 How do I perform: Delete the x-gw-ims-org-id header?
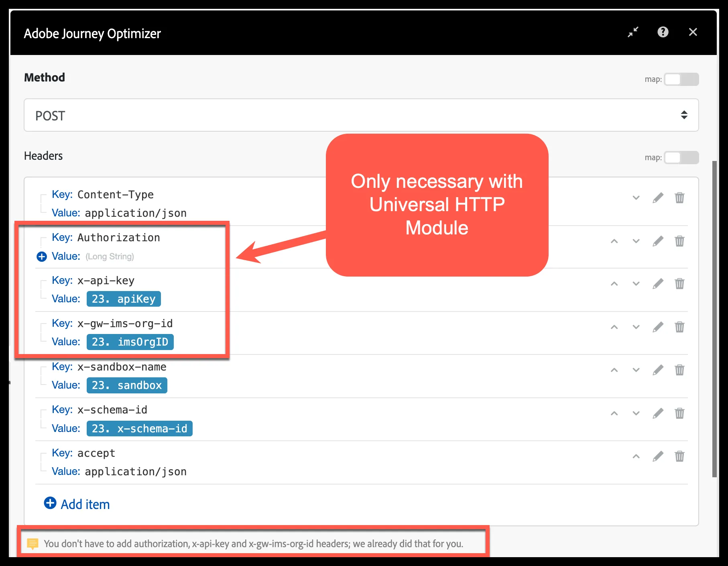[679, 327]
